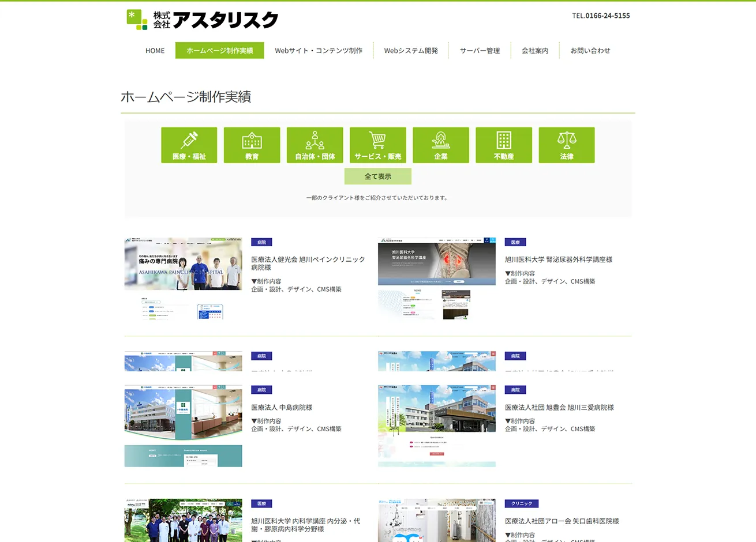Click the 中島病院 website thumbnail
This screenshot has height=542, width=756.
click(x=183, y=426)
